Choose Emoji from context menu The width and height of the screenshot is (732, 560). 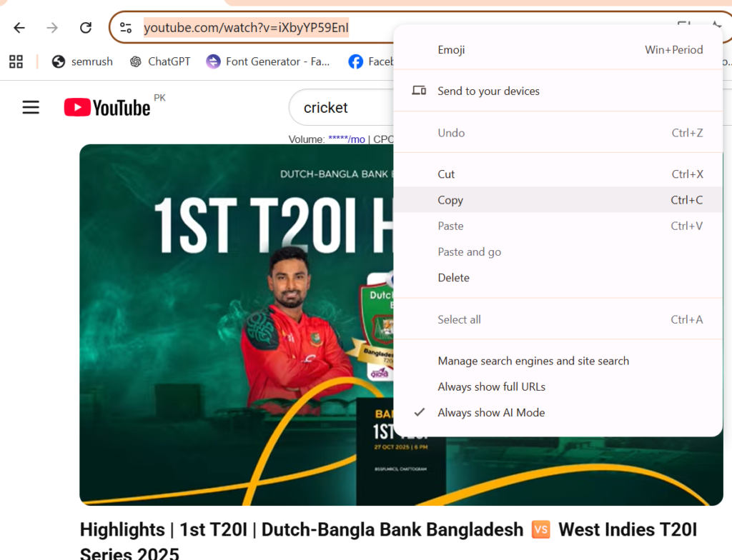(x=558, y=50)
